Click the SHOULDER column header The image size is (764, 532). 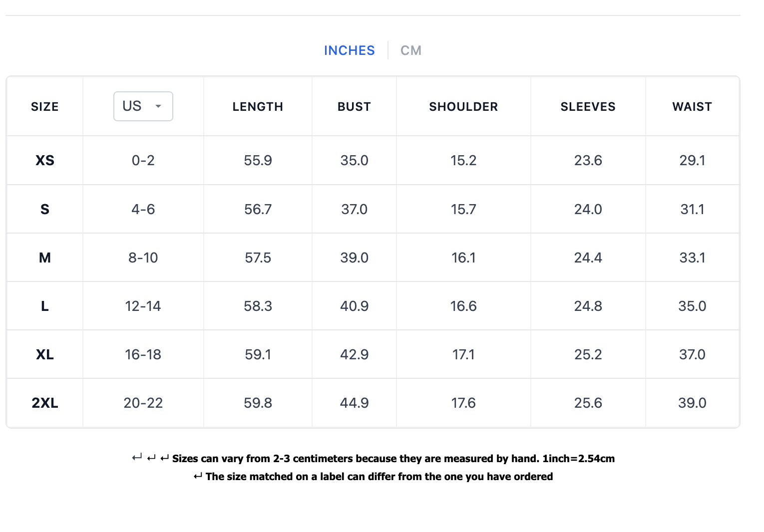(463, 107)
